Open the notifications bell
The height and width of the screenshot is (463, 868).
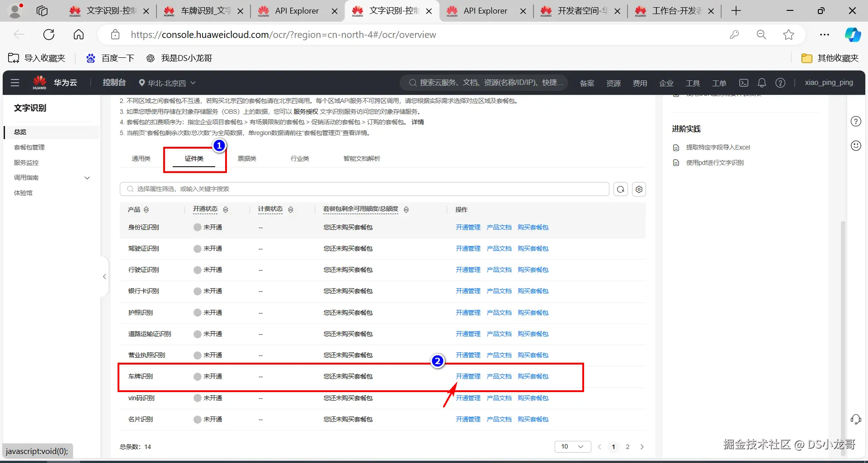coord(762,83)
